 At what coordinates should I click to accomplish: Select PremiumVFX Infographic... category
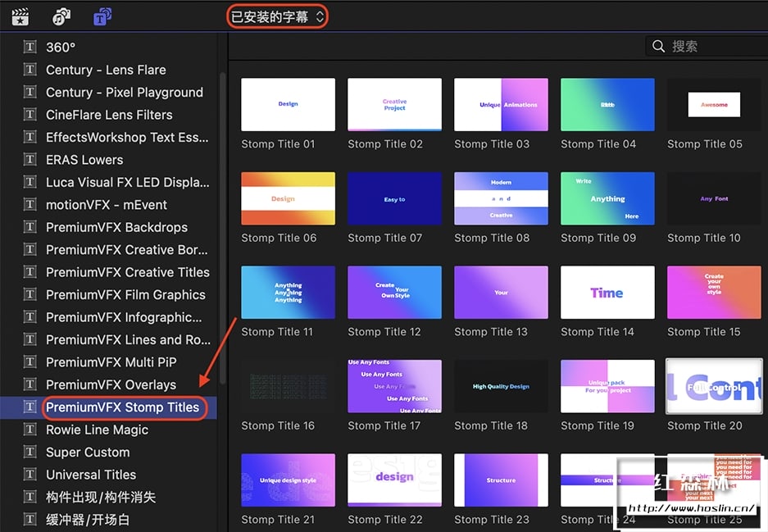point(109,317)
